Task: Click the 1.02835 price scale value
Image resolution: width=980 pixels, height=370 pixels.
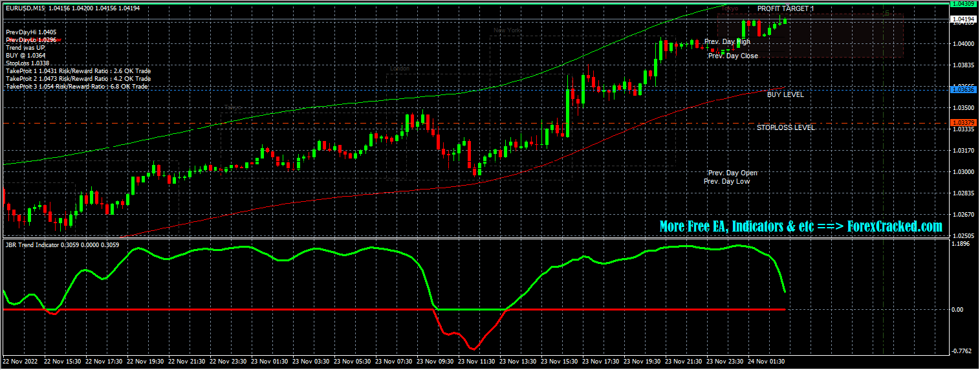Action: (963, 193)
